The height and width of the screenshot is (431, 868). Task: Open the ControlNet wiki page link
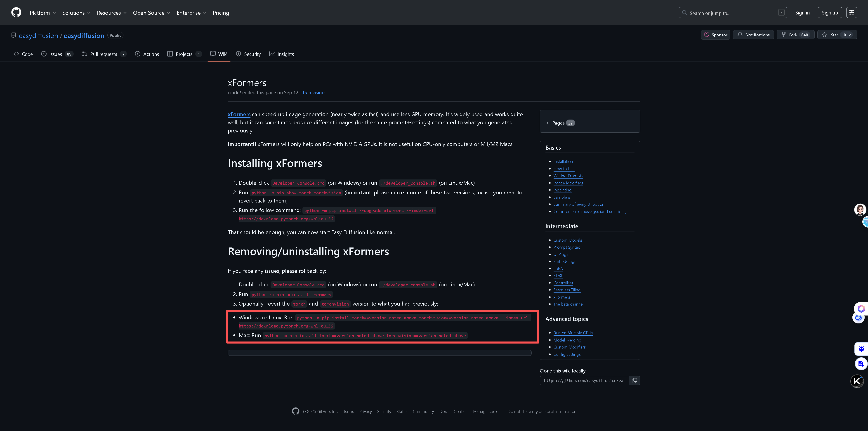point(563,283)
